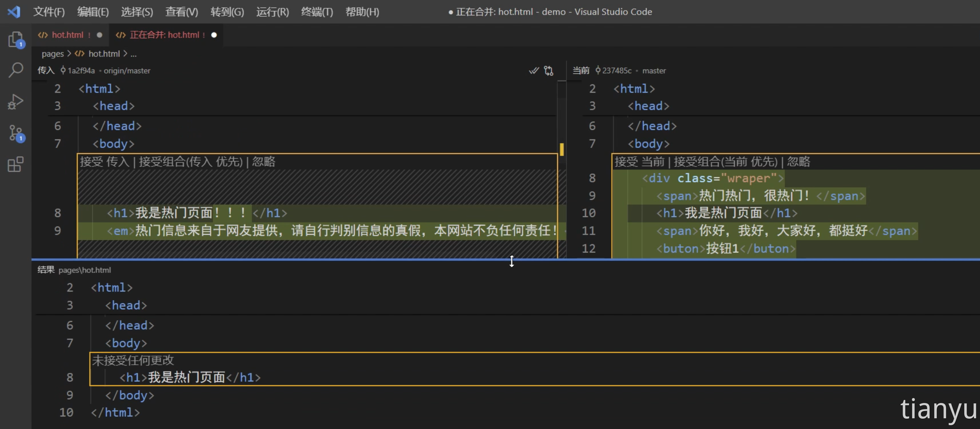The width and height of the screenshot is (980, 429).
Task: Open the 查看(V) menu
Action: tap(182, 12)
